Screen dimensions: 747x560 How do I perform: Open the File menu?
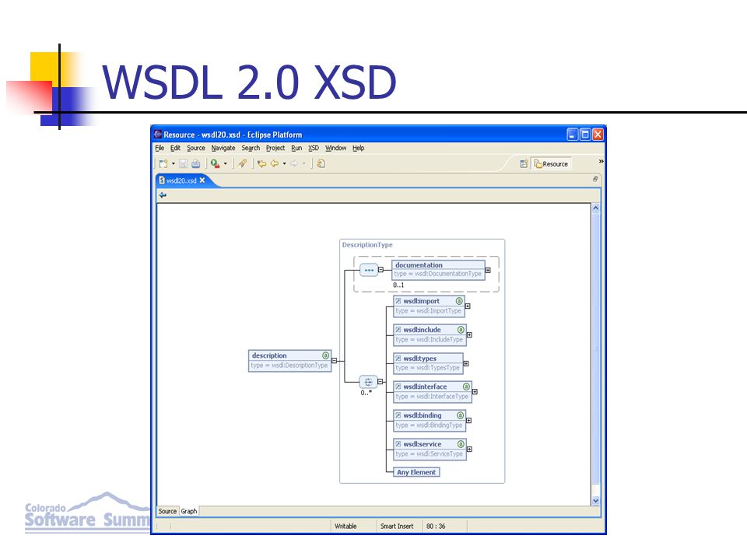tap(160, 148)
